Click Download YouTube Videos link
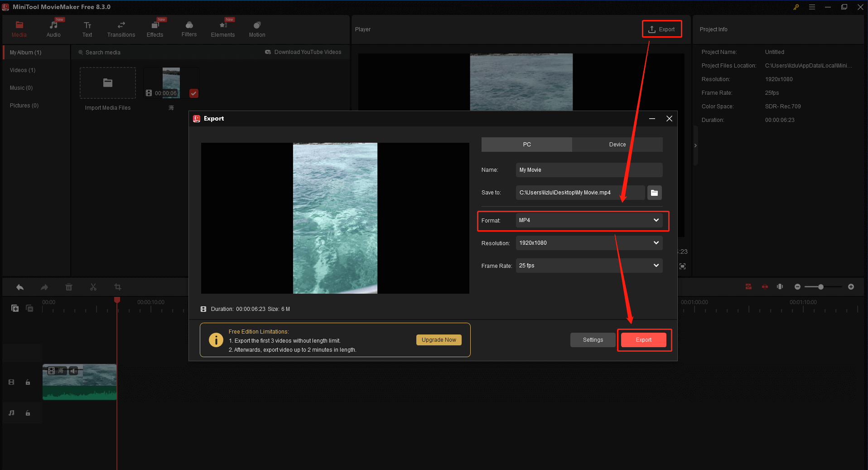Viewport: 868px width, 470px height. (x=303, y=52)
